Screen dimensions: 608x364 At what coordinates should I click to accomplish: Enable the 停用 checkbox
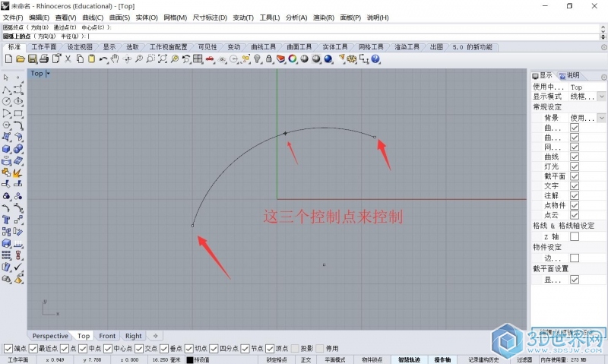(320, 349)
